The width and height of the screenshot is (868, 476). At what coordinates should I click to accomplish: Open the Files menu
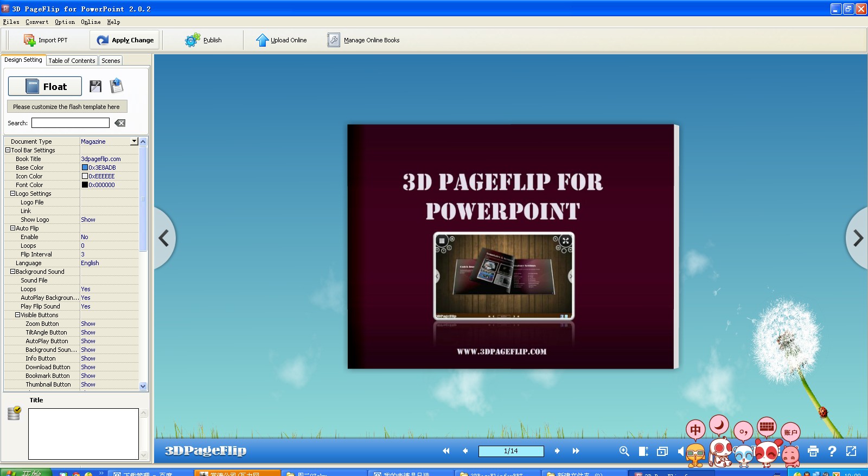pos(11,22)
